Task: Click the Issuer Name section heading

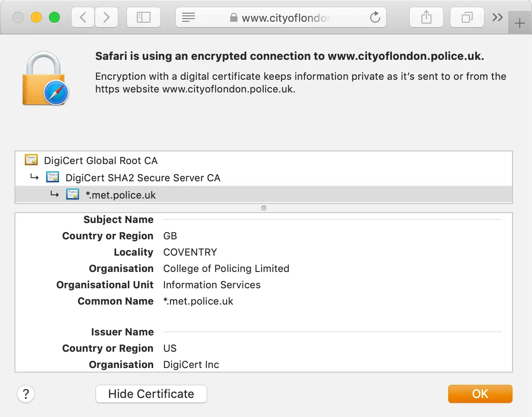Action: coord(122,332)
